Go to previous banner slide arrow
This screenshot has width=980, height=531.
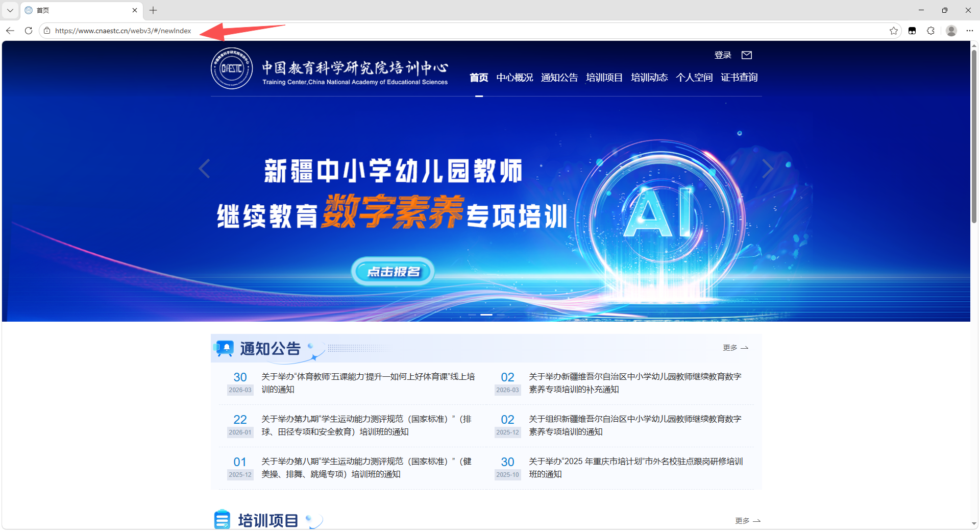coord(204,168)
